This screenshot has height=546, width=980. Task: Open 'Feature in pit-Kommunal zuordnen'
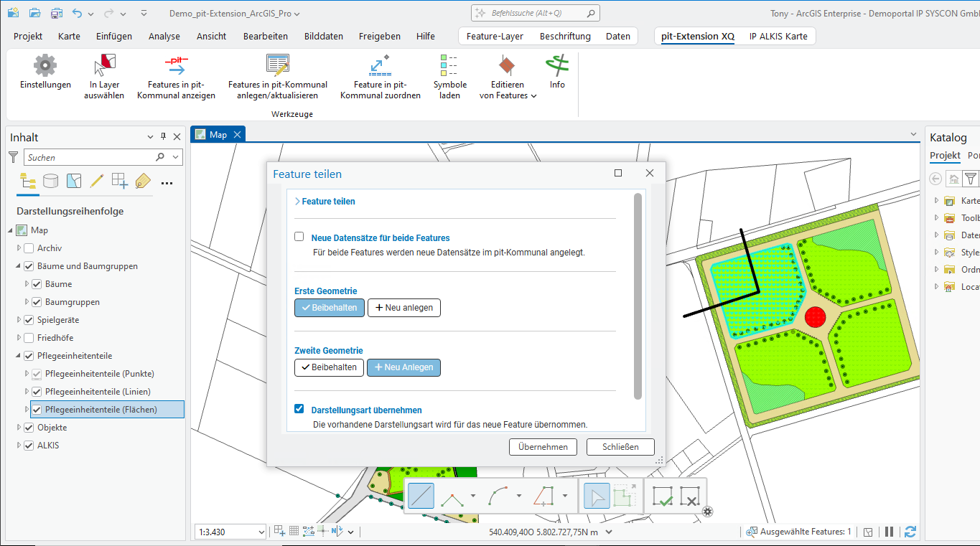pos(380,74)
